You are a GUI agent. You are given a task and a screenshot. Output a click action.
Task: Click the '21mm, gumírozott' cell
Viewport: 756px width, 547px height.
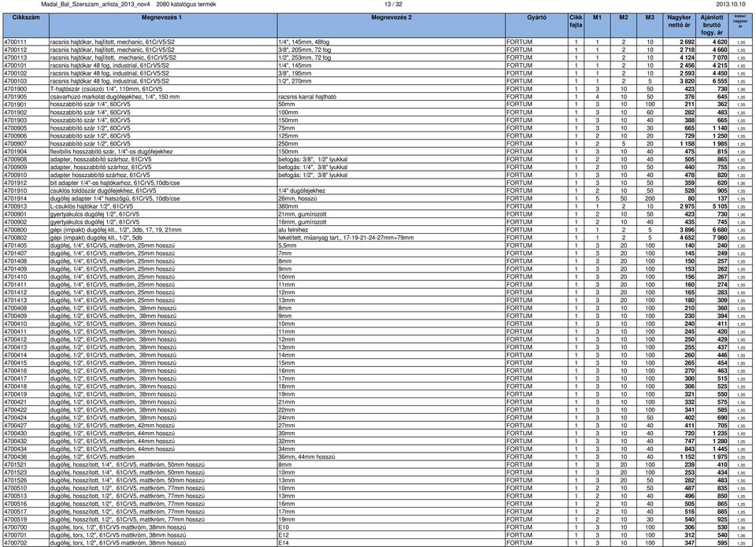[x=302, y=214]
